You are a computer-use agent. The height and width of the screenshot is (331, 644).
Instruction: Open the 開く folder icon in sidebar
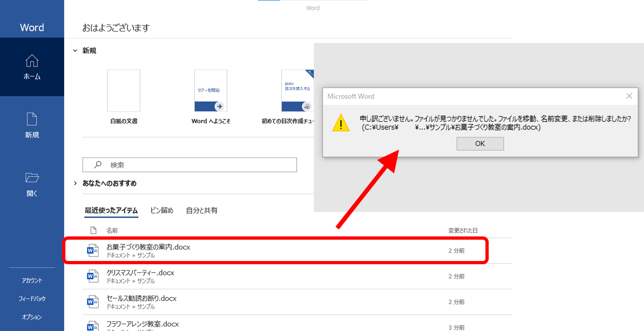pos(32,178)
